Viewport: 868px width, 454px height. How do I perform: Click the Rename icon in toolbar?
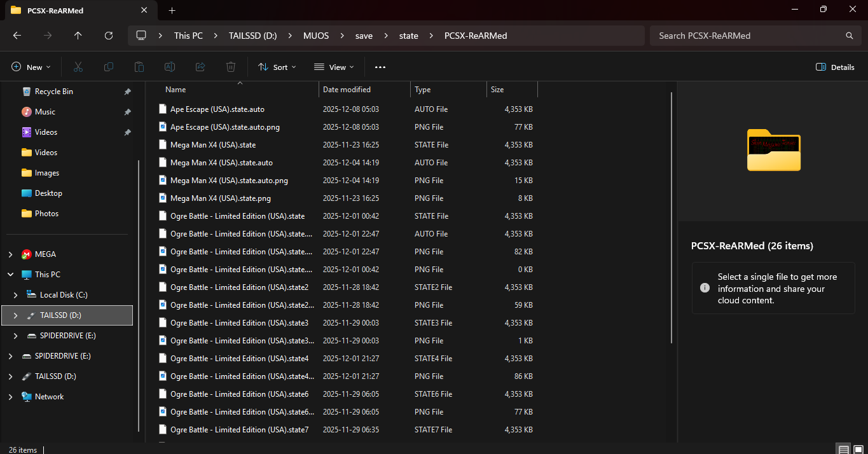coord(170,67)
